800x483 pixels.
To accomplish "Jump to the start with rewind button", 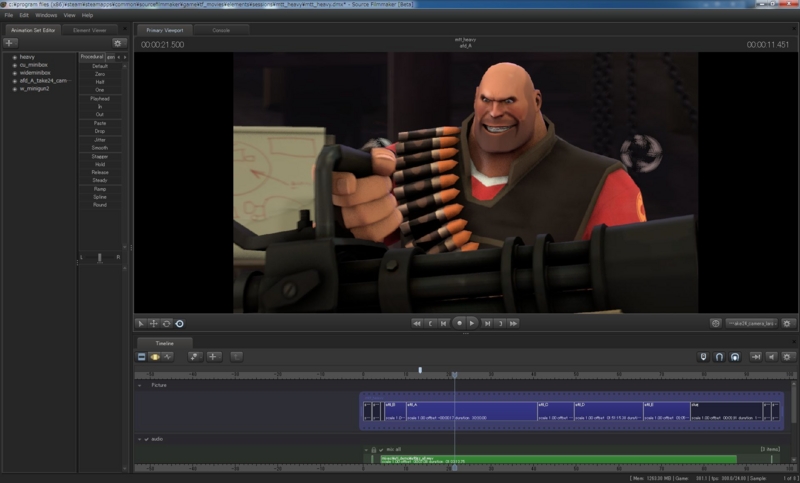I will (x=417, y=323).
